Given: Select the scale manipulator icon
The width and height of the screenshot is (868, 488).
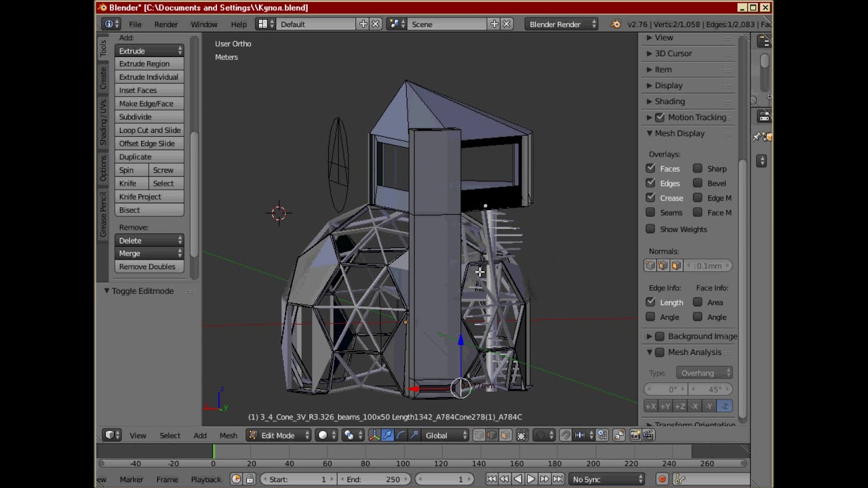Looking at the screenshot, I should click(x=414, y=435).
